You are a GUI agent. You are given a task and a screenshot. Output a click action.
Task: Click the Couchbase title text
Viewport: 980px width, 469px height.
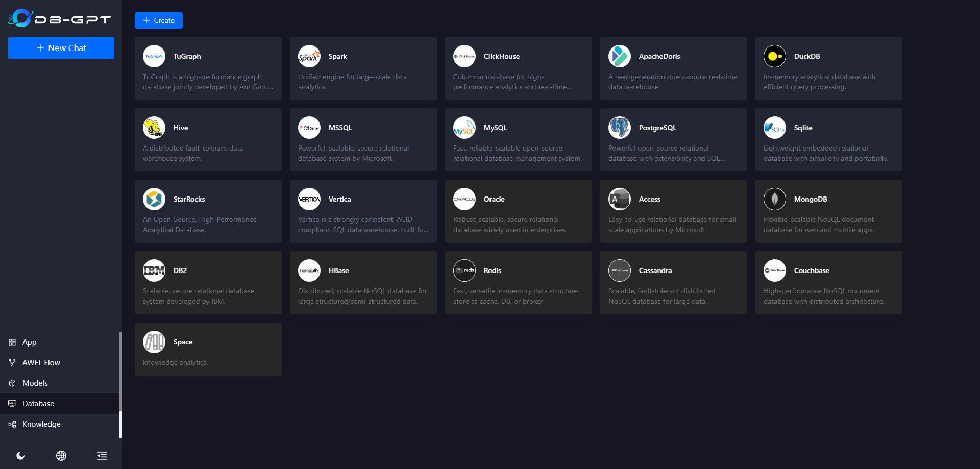tap(812, 270)
